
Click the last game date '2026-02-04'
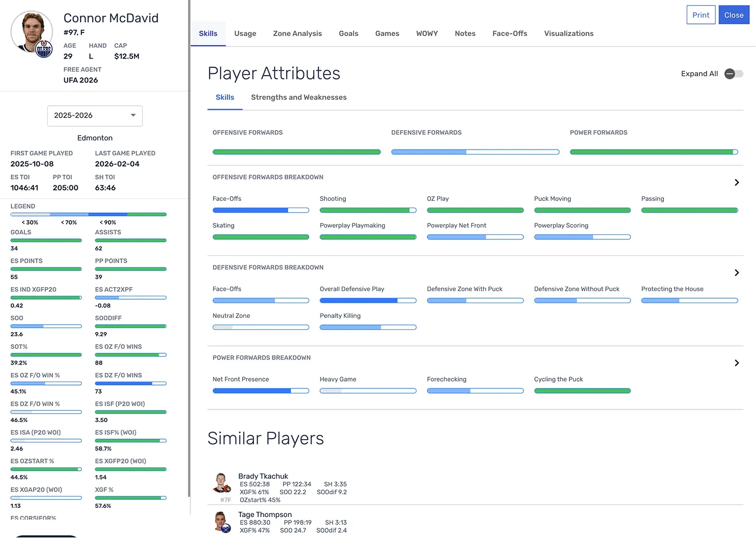click(117, 164)
